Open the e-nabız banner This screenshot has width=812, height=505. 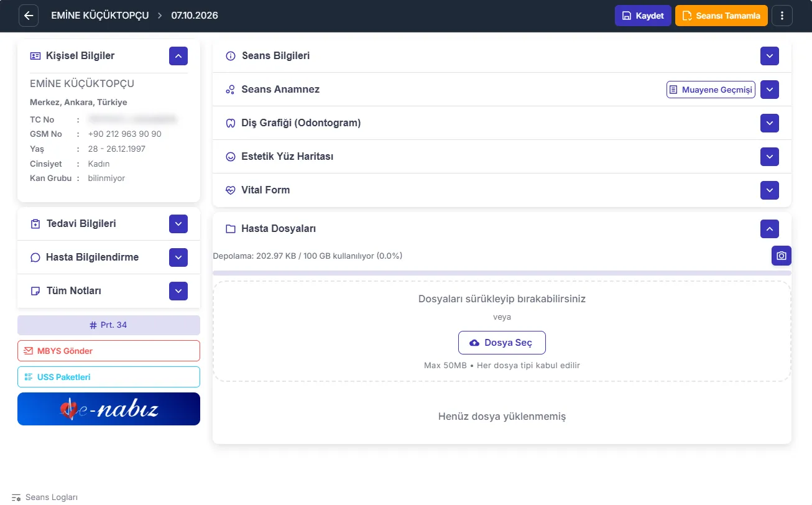[x=109, y=409]
